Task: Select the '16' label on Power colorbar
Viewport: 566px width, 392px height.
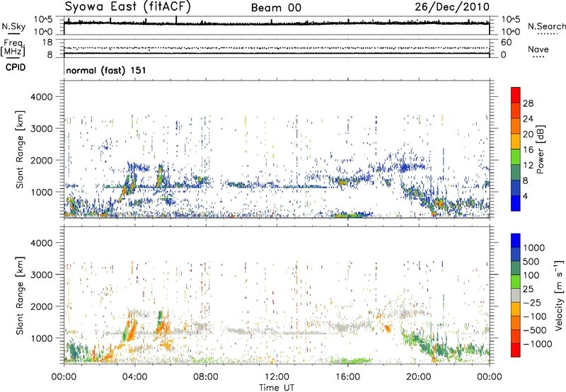Action: [528, 150]
